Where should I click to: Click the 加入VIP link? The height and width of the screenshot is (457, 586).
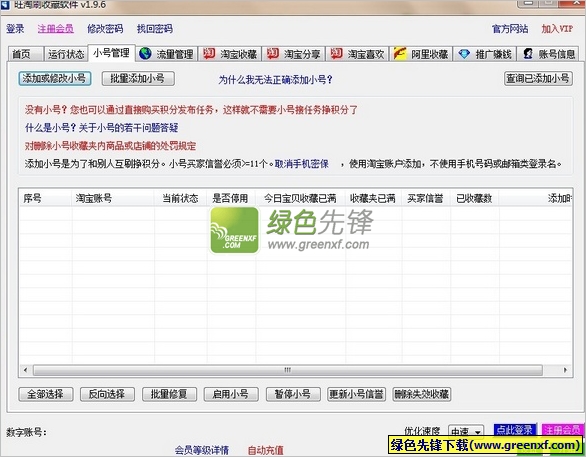tap(557, 29)
